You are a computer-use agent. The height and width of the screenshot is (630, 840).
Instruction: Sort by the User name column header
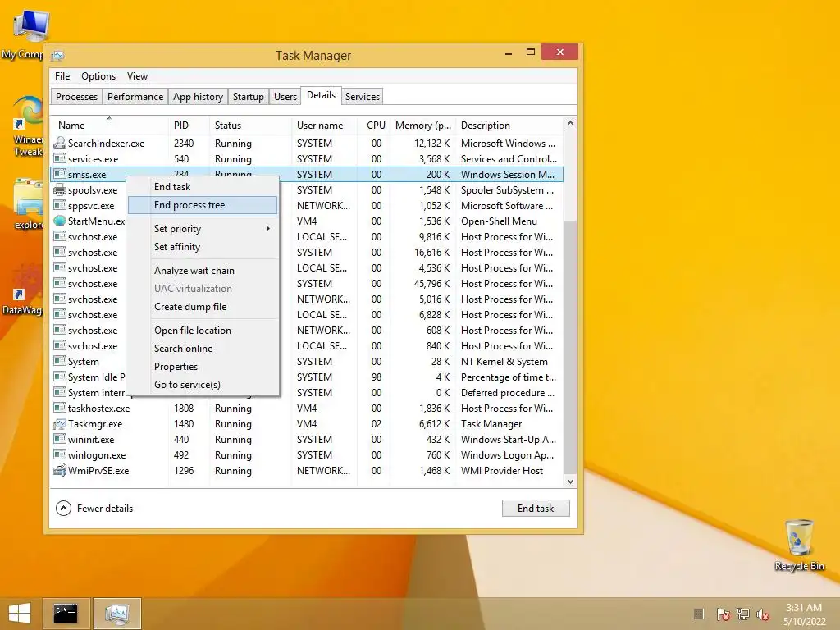(325, 126)
